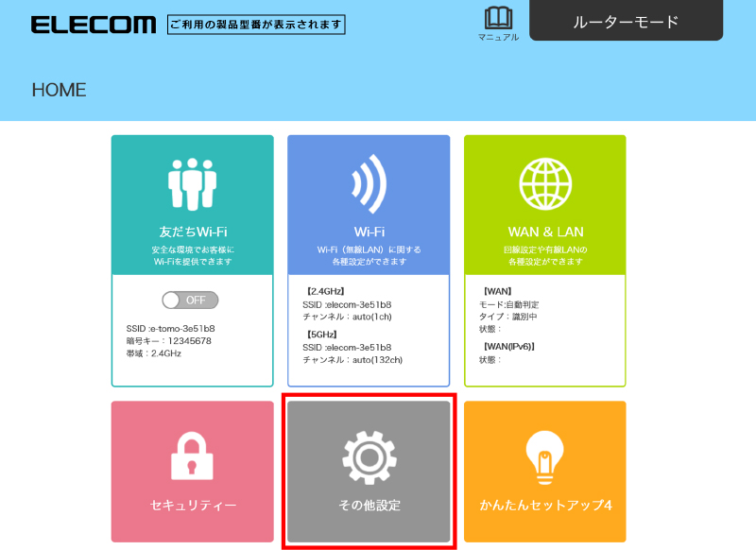Toggle the 友だちWi-Fi OFF switch
The height and width of the screenshot is (550, 756).
click(x=190, y=301)
